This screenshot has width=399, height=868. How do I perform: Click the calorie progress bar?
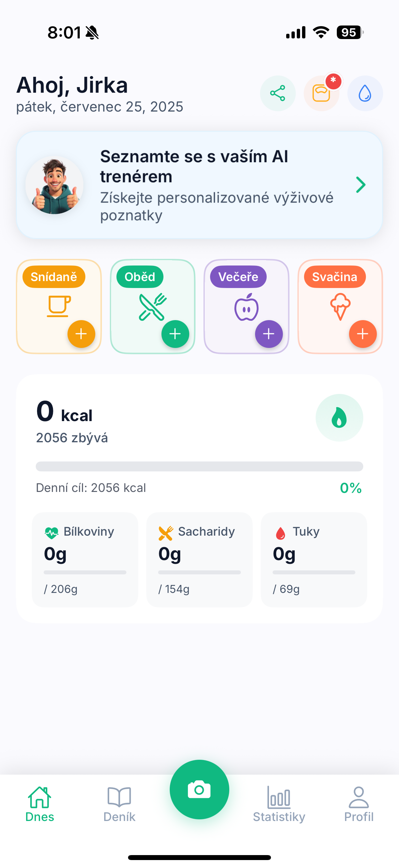[x=199, y=466]
